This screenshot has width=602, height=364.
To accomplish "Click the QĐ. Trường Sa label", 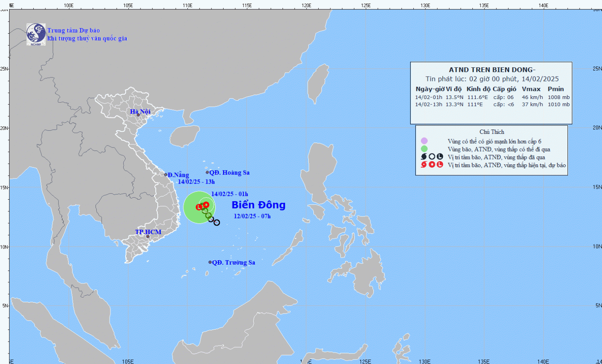I will point(234,263).
